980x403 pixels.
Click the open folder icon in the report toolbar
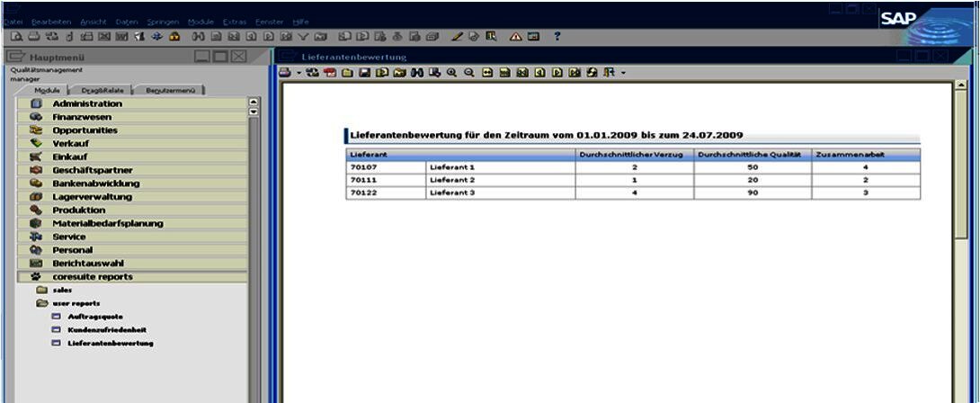click(x=347, y=73)
